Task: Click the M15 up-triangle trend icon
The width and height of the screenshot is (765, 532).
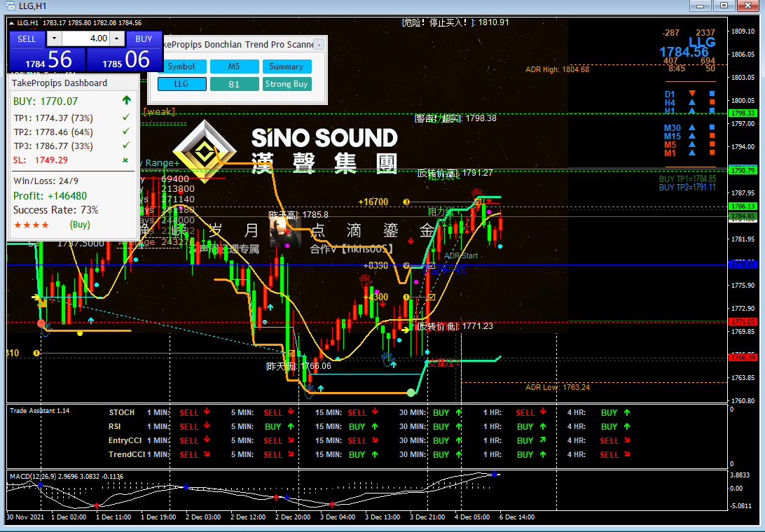Action: [x=692, y=136]
